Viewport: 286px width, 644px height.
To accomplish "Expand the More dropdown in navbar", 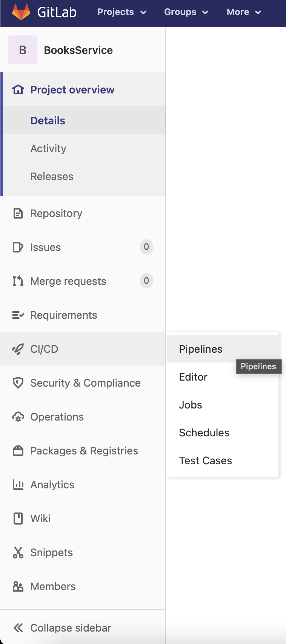I will point(244,12).
